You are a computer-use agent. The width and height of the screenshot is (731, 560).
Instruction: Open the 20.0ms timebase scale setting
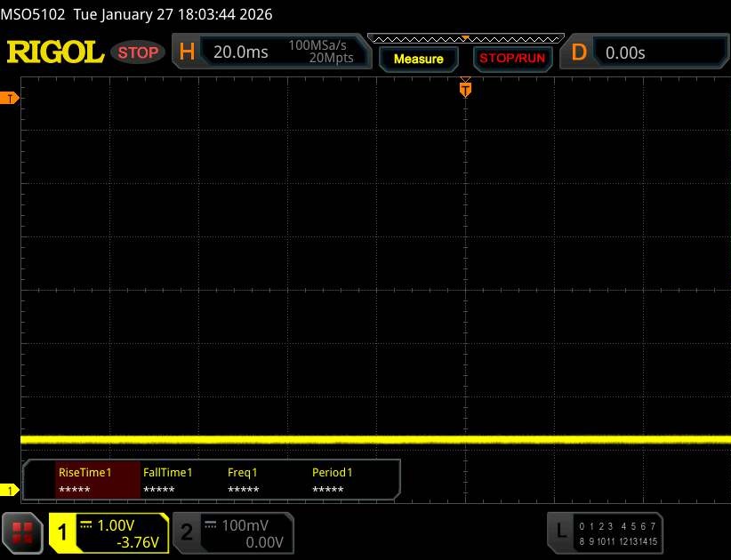pyautogui.click(x=241, y=52)
